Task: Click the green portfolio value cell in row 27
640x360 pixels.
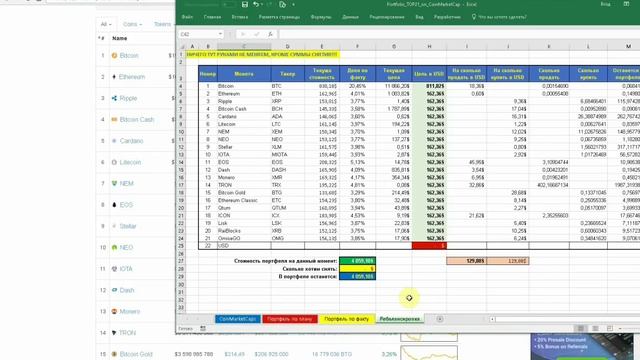Action: click(358, 261)
